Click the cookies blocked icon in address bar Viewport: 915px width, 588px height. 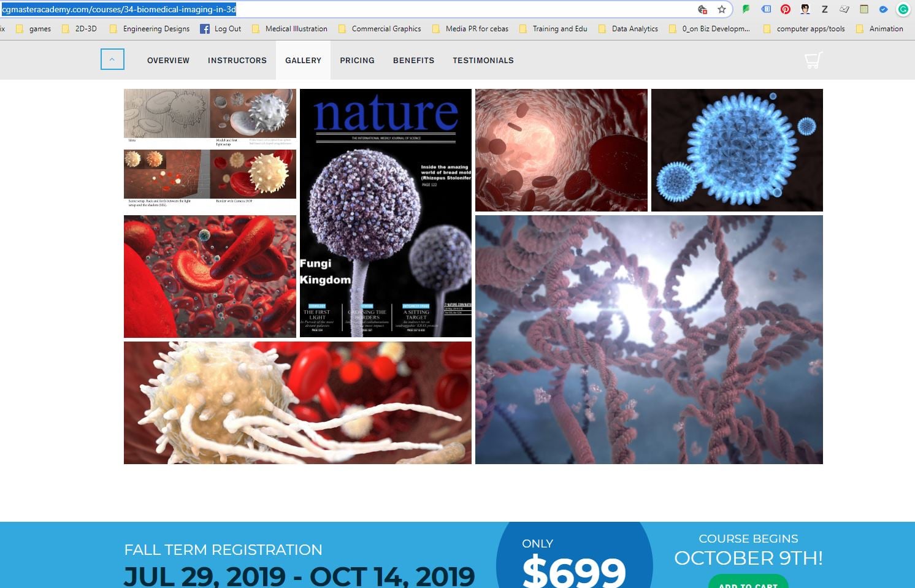(703, 9)
